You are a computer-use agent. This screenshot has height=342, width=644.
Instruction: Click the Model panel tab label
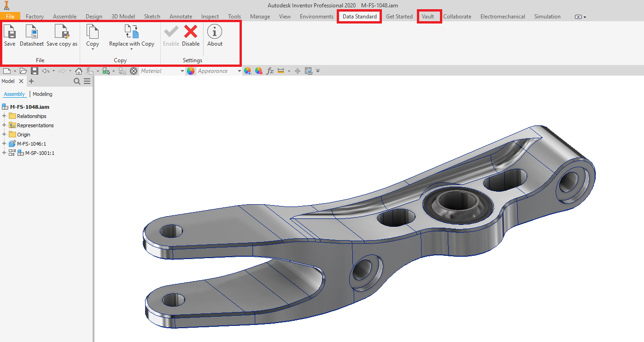tap(8, 81)
